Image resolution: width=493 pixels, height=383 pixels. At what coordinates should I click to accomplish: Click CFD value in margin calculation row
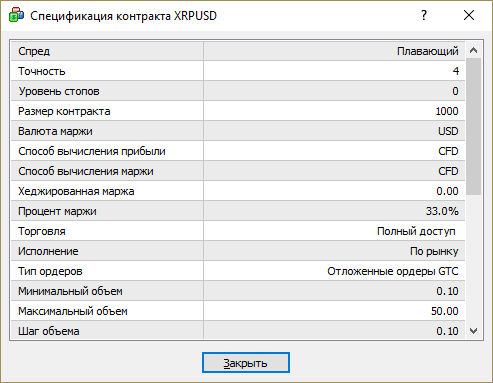coord(448,171)
